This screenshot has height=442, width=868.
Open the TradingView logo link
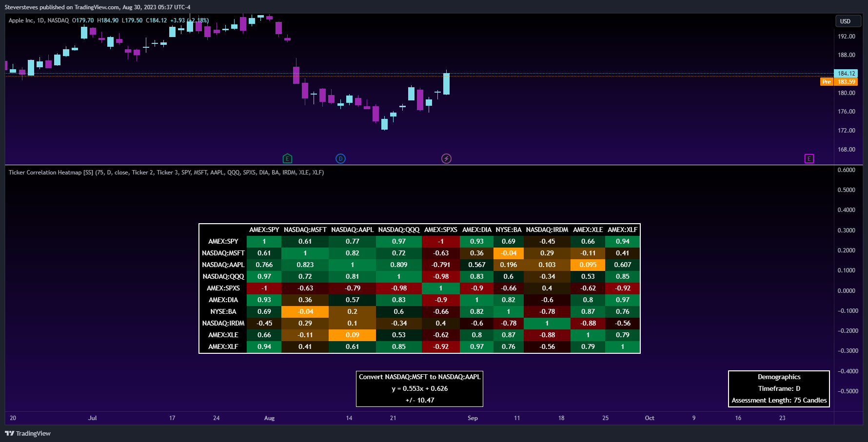pyautogui.click(x=28, y=433)
